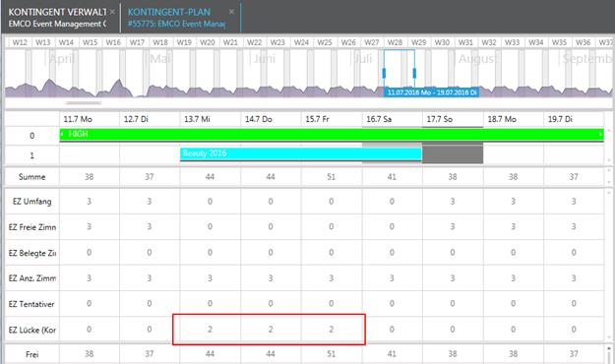615x364 pixels.
Task: Select the cyan Beauty 2016 event bar
Action: pos(301,153)
